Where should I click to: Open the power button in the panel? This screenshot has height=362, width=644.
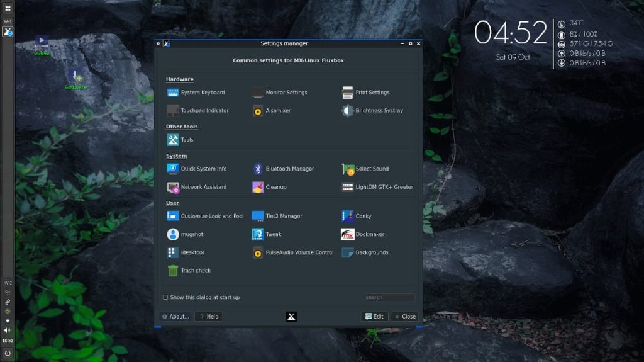(x=8, y=353)
